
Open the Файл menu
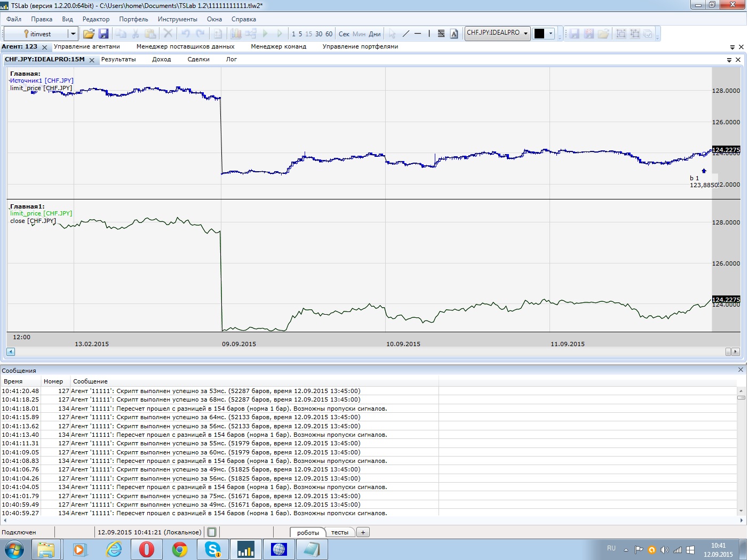pos(14,19)
